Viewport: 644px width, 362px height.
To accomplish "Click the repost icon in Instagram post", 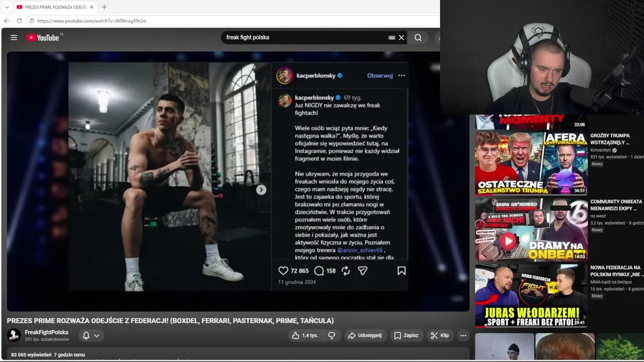I will 346,270.
